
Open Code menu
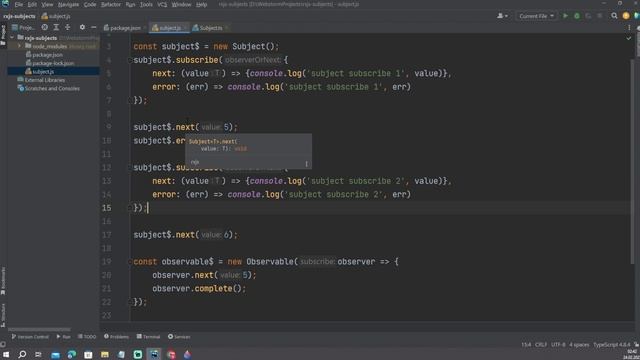(90, 4)
